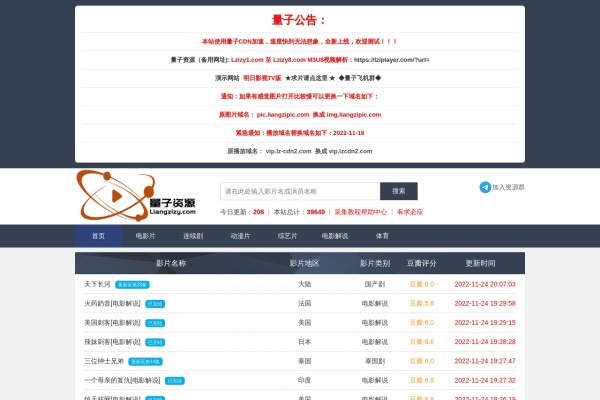Image resolution: width=600 pixels, height=400 pixels.
Task: Switch to the 电影片 tab
Action: tap(146, 236)
